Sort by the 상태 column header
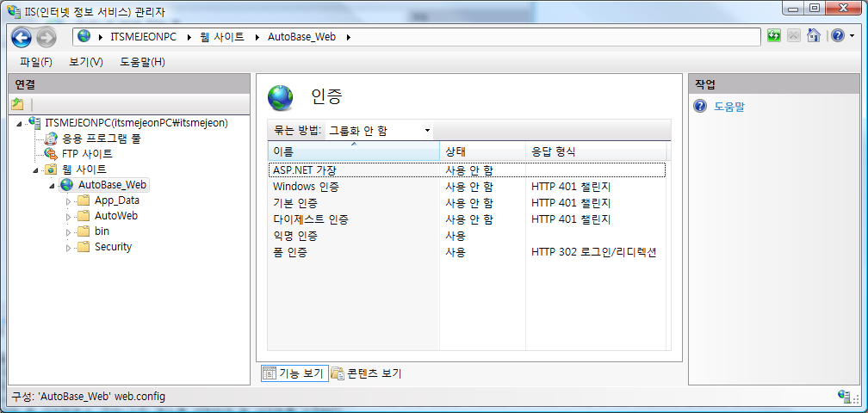This screenshot has height=413, width=868. tap(480, 151)
